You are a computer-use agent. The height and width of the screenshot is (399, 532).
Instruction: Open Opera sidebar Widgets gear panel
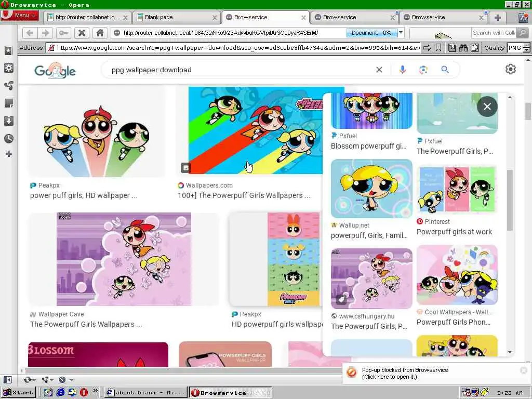[8, 68]
